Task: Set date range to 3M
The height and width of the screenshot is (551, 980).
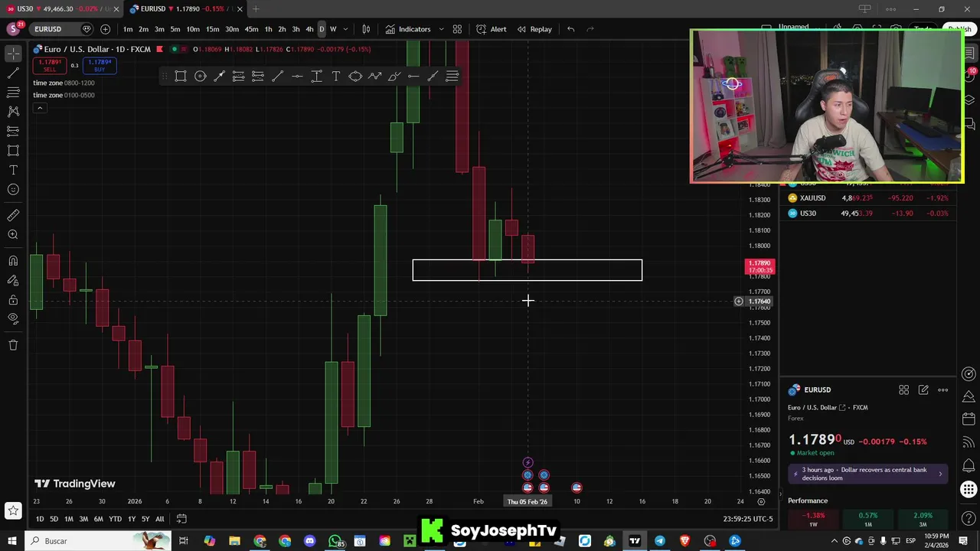Action: click(83, 519)
